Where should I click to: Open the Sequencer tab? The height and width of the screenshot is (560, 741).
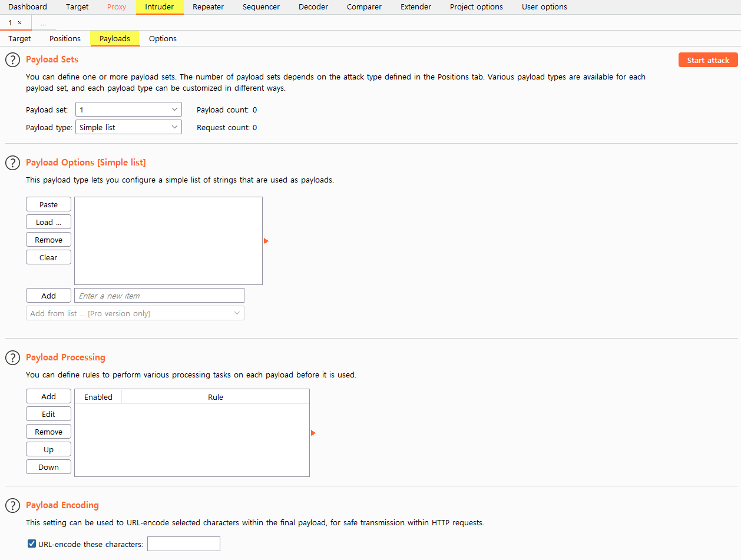(262, 7)
